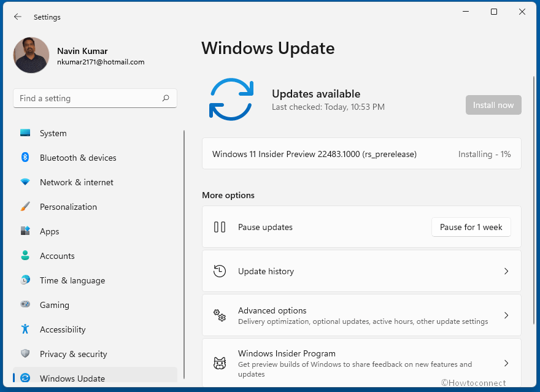Open Update history text
The image size is (540, 392).
(x=266, y=271)
